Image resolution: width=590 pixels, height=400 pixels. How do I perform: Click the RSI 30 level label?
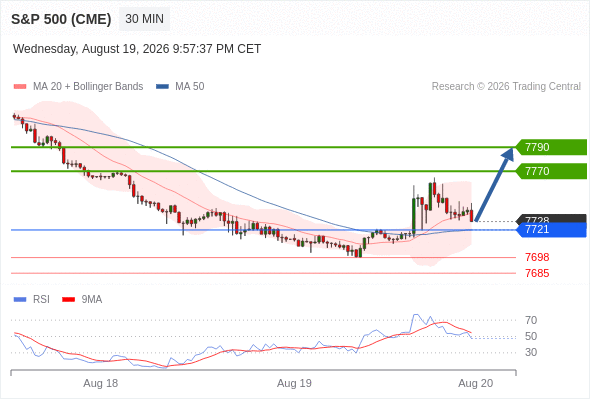click(x=531, y=352)
